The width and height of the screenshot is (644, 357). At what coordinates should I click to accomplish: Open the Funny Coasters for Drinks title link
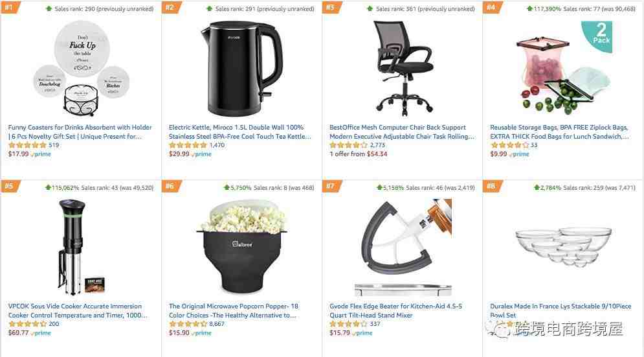[x=80, y=132]
